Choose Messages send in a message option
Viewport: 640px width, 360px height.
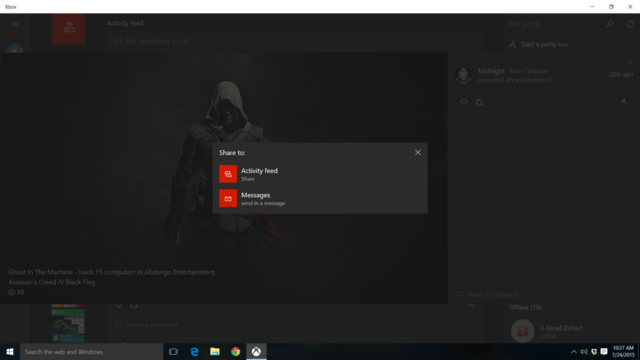point(320,198)
